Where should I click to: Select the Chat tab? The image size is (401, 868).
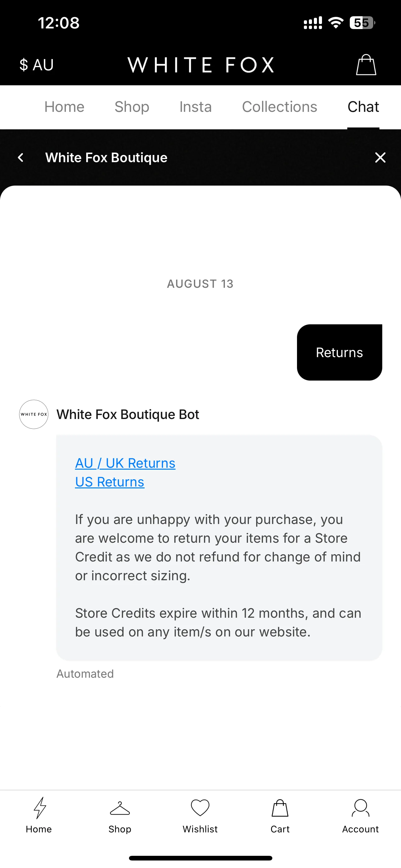click(x=363, y=107)
